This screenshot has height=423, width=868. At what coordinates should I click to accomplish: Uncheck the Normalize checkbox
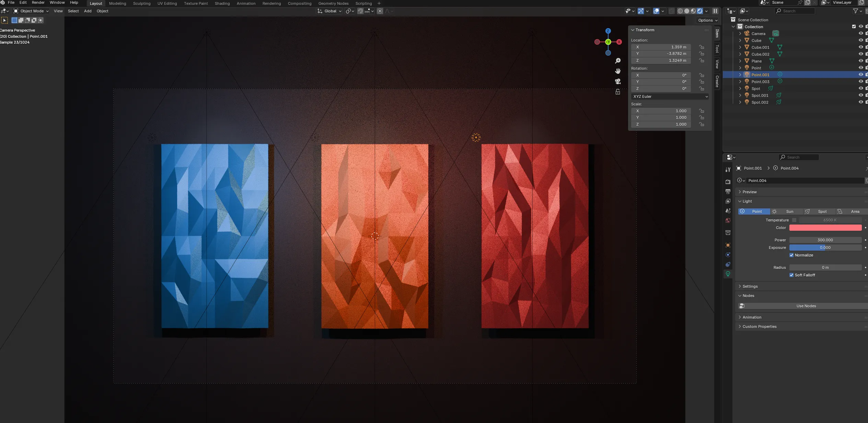[x=791, y=255]
